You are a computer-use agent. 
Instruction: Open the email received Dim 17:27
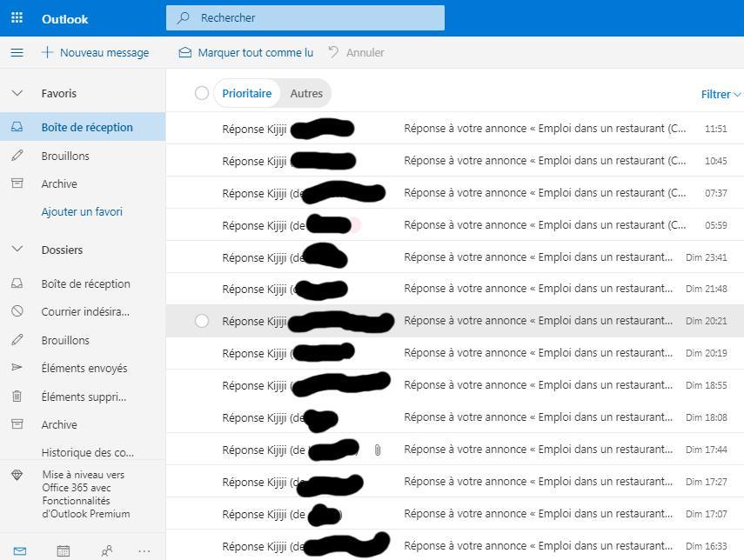(x=454, y=482)
